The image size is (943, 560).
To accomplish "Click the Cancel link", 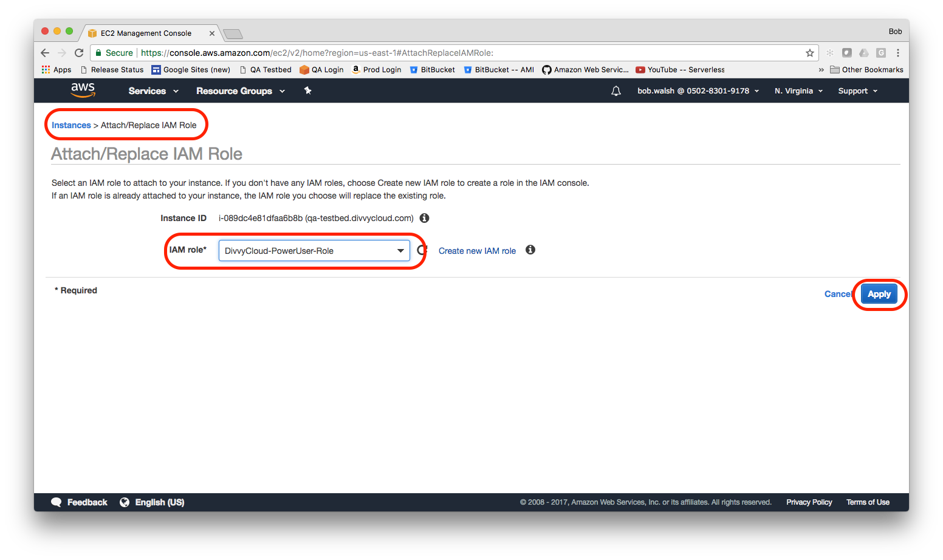I will [838, 294].
